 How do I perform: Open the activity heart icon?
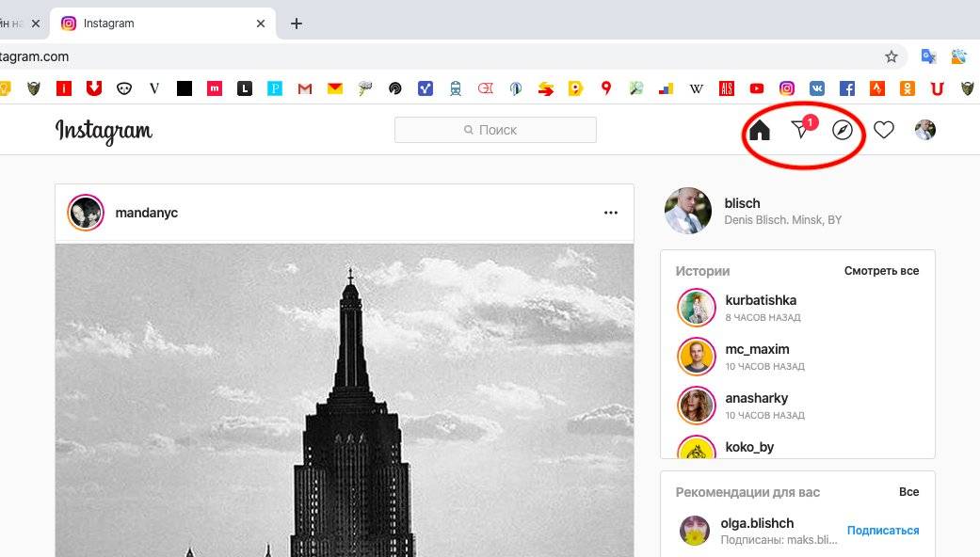click(883, 130)
